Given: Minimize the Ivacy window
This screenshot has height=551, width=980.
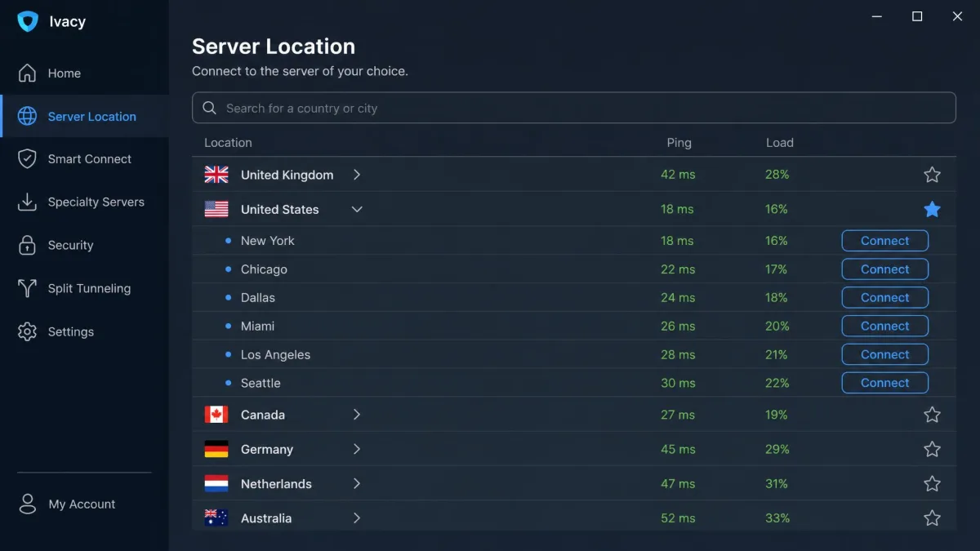Looking at the screenshot, I should [877, 16].
